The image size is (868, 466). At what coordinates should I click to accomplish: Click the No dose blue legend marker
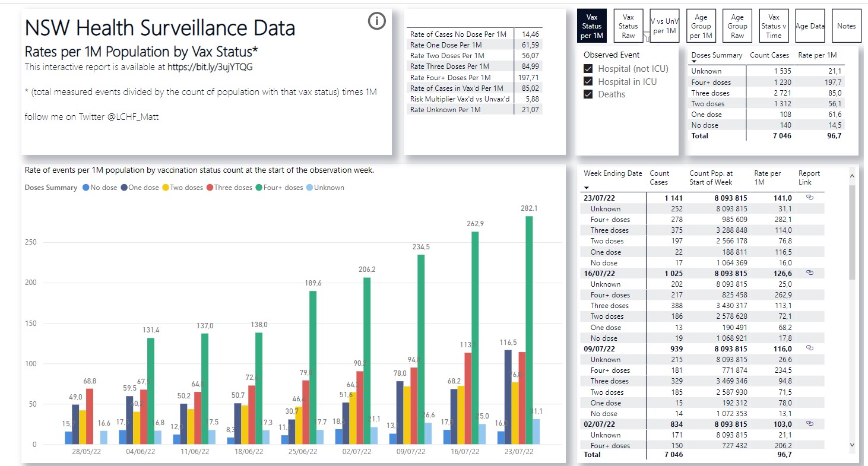point(86,188)
